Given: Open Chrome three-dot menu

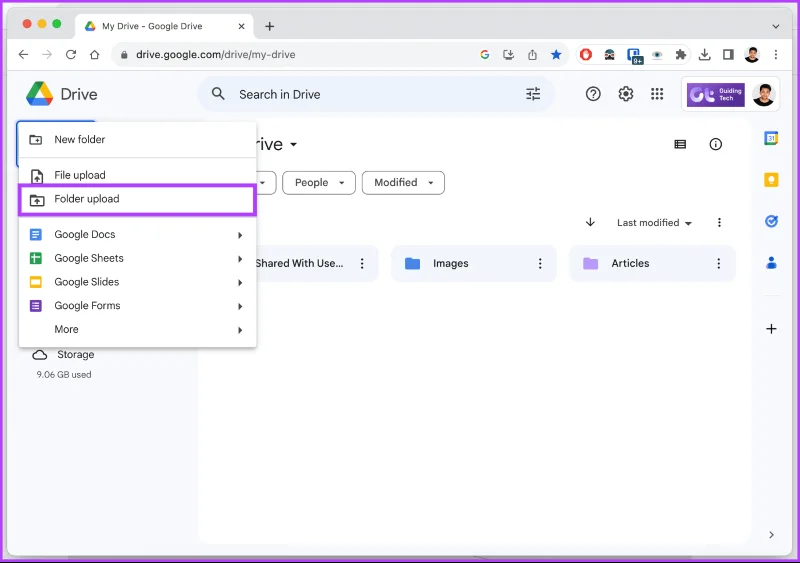Looking at the screenshot, I should point(776,55).
